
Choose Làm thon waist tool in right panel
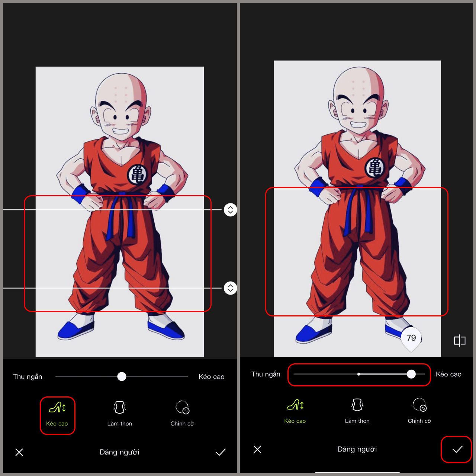357,405
